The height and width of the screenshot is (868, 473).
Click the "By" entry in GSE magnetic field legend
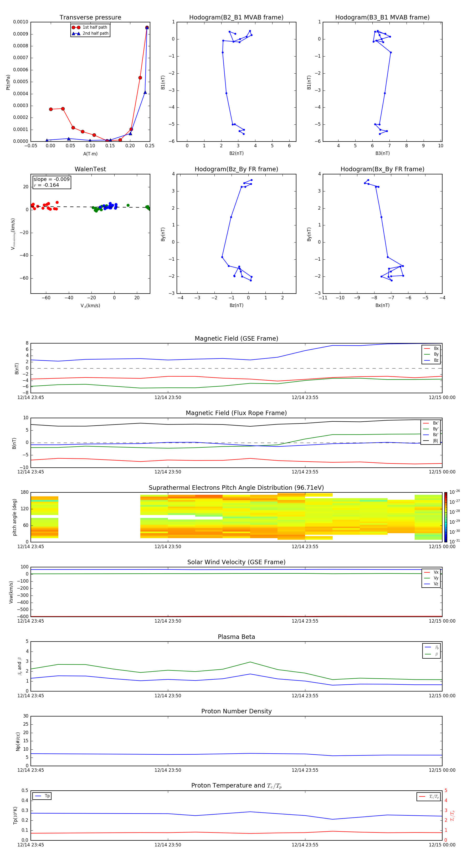(x=431, y=355)
